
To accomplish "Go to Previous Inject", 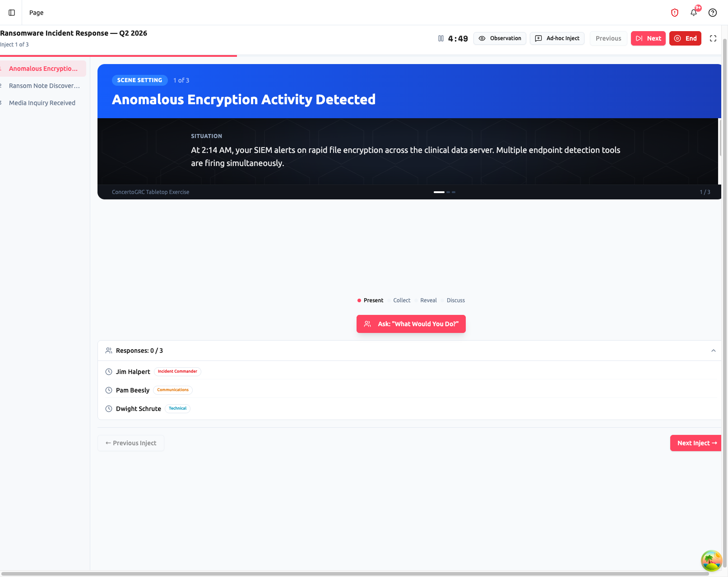I will pos(131,443).
